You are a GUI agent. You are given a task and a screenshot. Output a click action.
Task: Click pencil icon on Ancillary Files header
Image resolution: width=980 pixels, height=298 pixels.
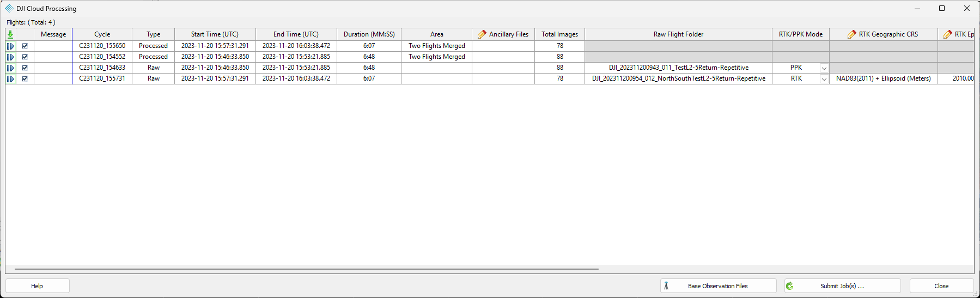point(482,34)
